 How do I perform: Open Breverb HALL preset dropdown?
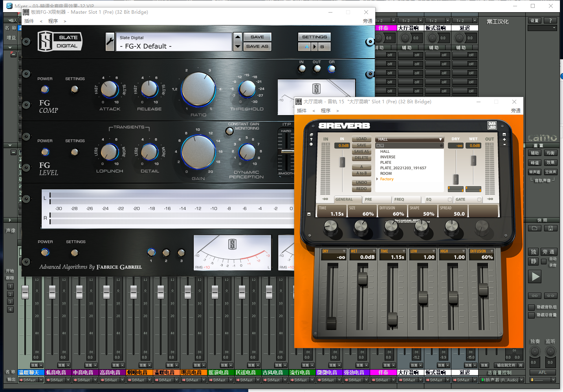coord(409,139)
